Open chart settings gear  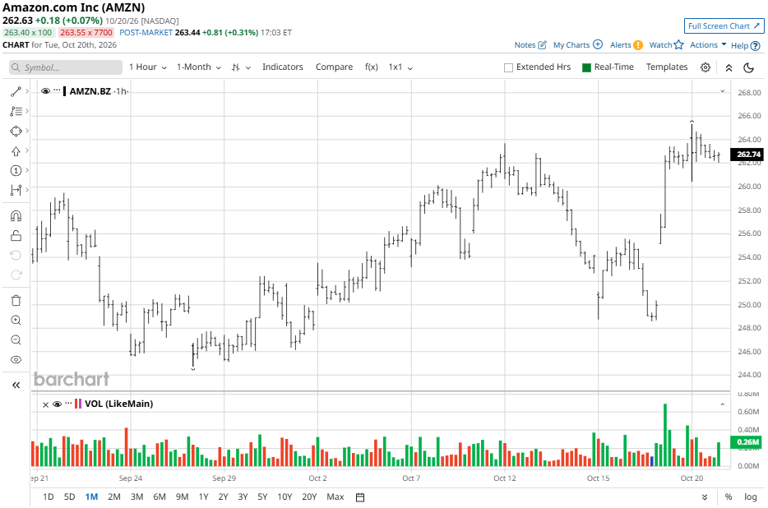point(705,67)
